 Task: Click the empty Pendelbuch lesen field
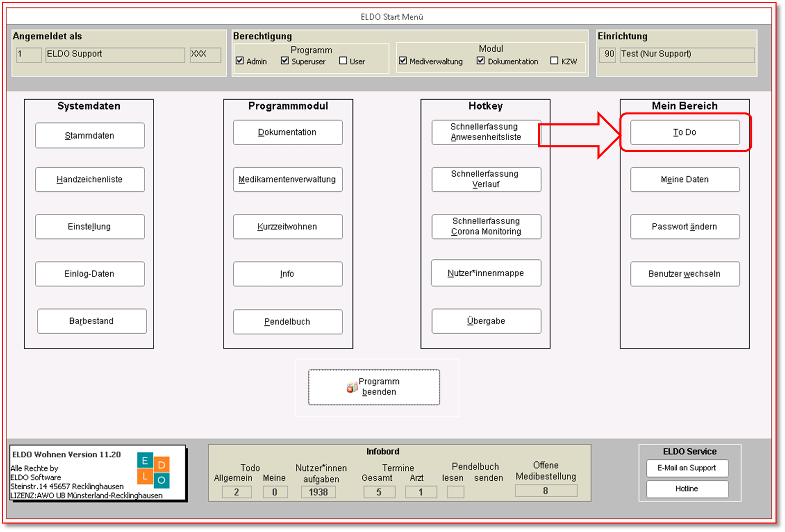[x=456, y=492]
